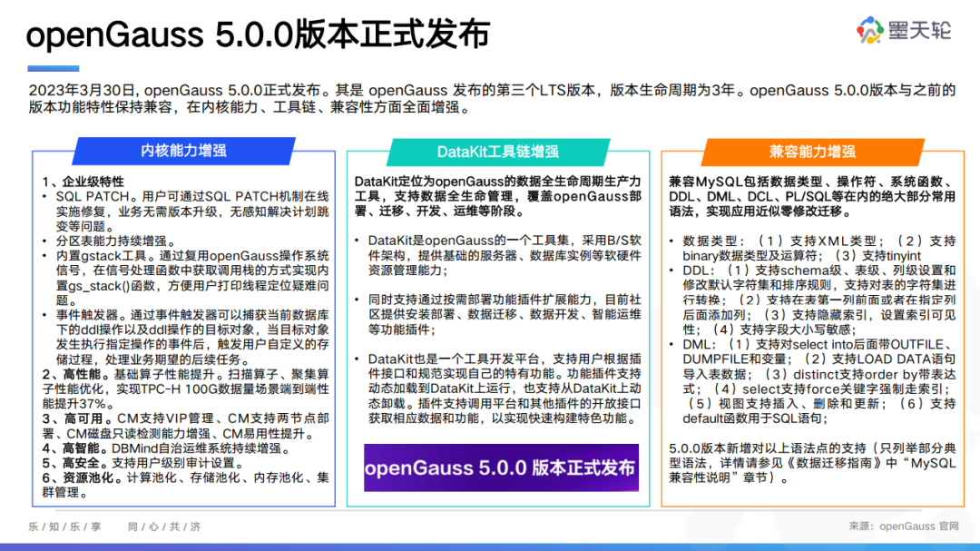Click the DDL bullet about schema级
The image size is (980, 551).
(x=818, y=300)
